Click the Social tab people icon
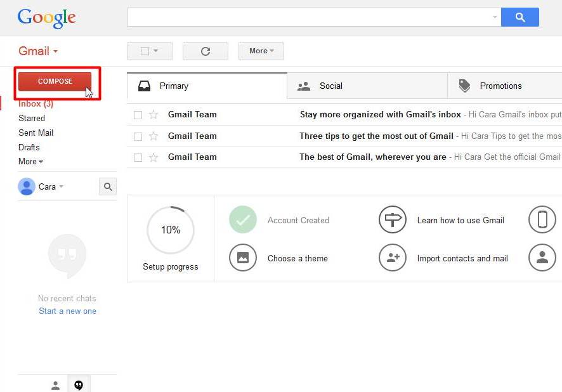The height and width of the screenshot is (392, 562). point(304,86)
